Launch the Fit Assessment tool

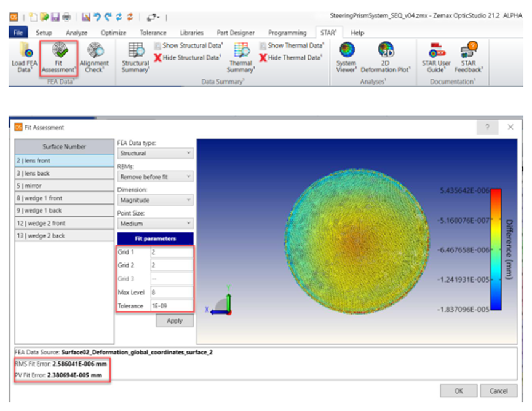click(58, 58)
